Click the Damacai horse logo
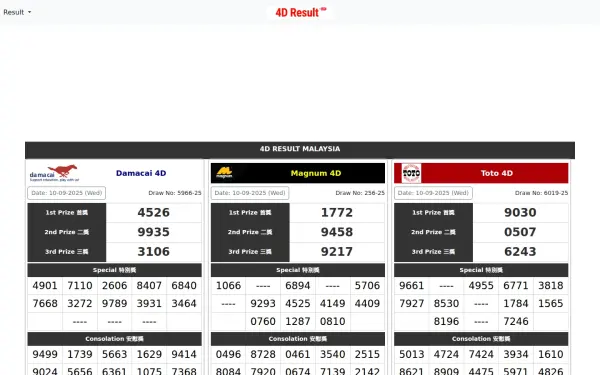 pos(54,173)
